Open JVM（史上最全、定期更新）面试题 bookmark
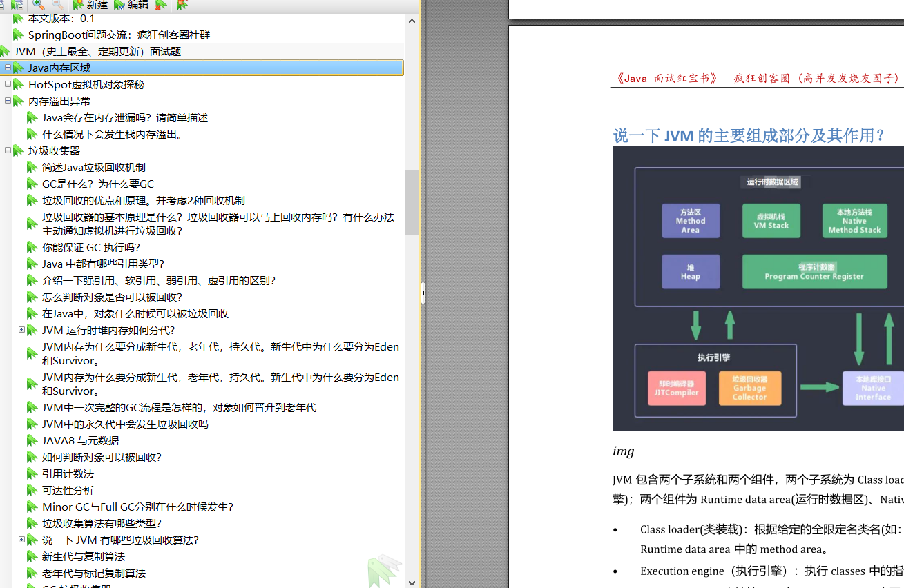 pyautogui.click(x=97, y=51)
